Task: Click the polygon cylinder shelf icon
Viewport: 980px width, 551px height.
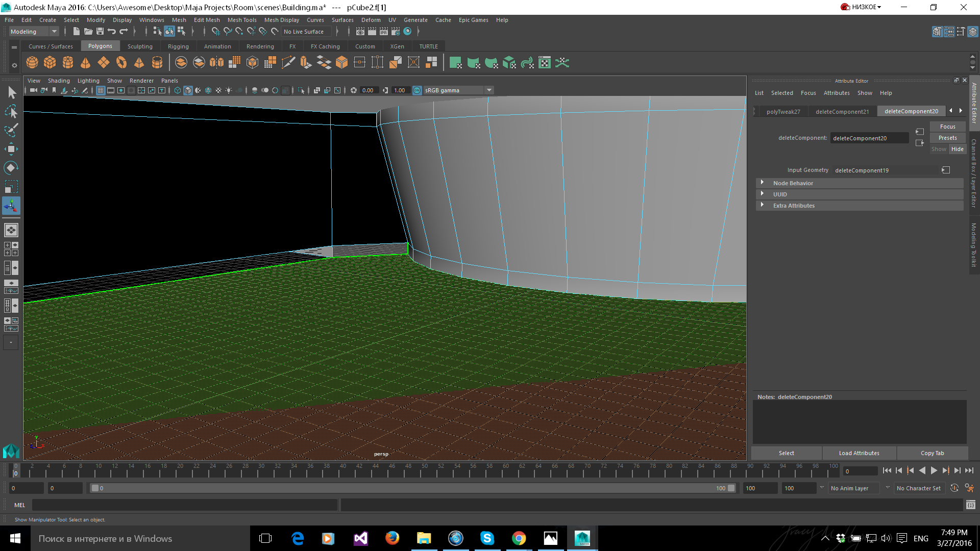Action: [68, 63]
